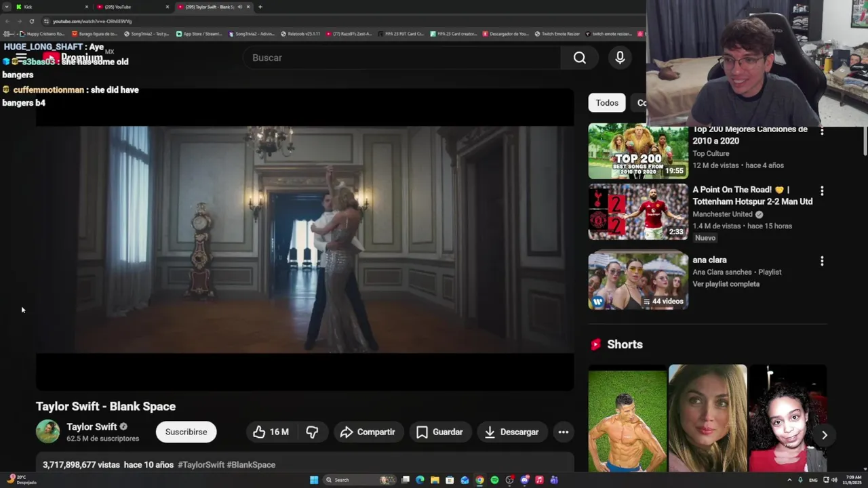Open options for A Point On The Road video
This screenshot has height=488, width=868.
pyautogui.click(x=822, y=191)
